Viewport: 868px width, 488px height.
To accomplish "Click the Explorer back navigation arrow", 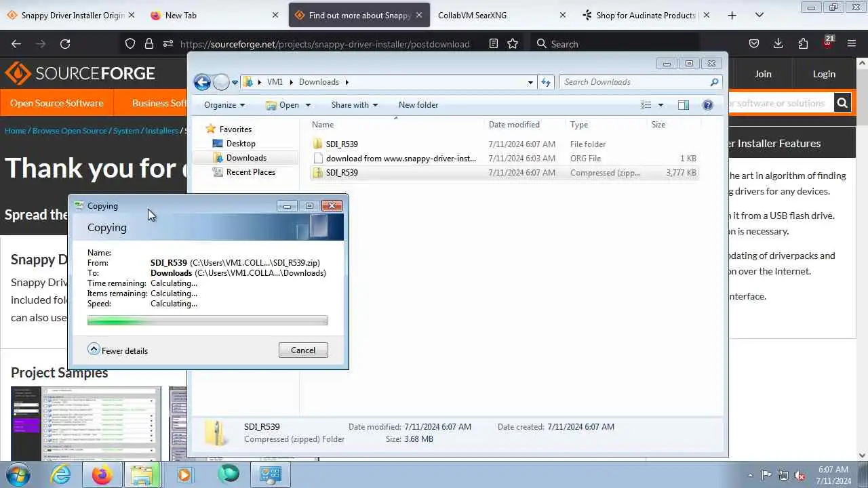I will click(202, 82).
